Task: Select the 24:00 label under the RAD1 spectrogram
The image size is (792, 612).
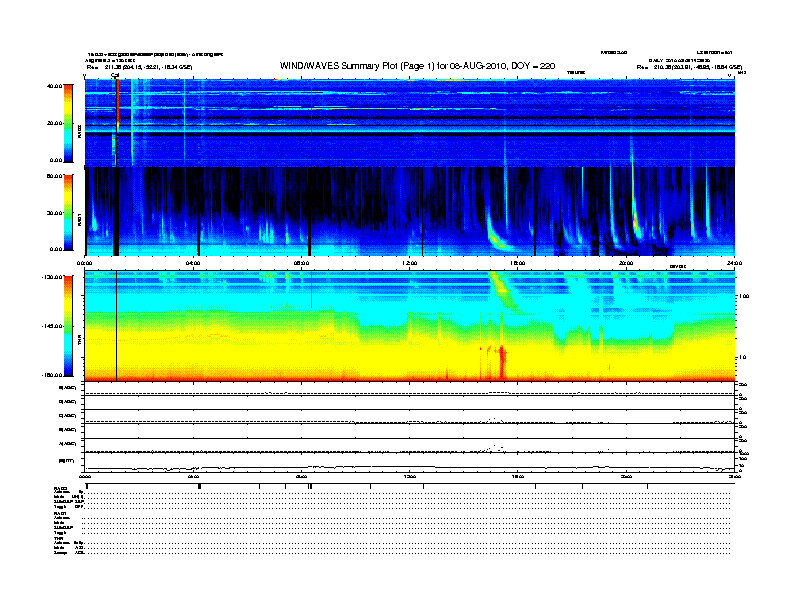Action: coord(734,263)
